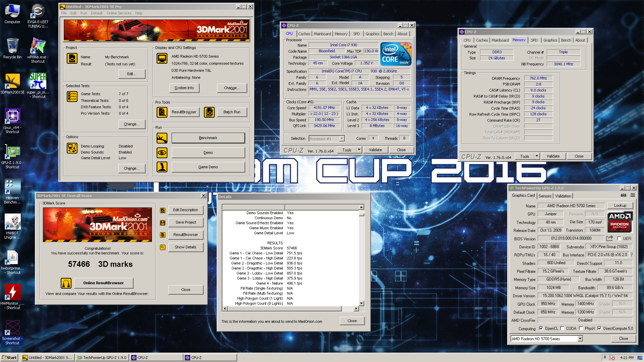644x362 pixels.
Task: Click Online ResultBrowser button
Action: [103, 283]
